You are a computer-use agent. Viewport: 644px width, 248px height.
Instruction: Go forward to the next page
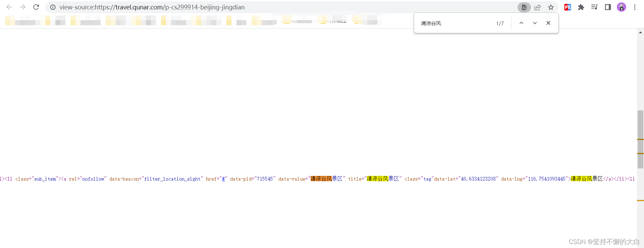22,7
